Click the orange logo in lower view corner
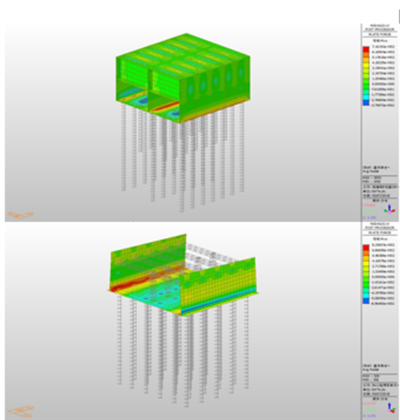The image size is (400, 420). (21, 411)
